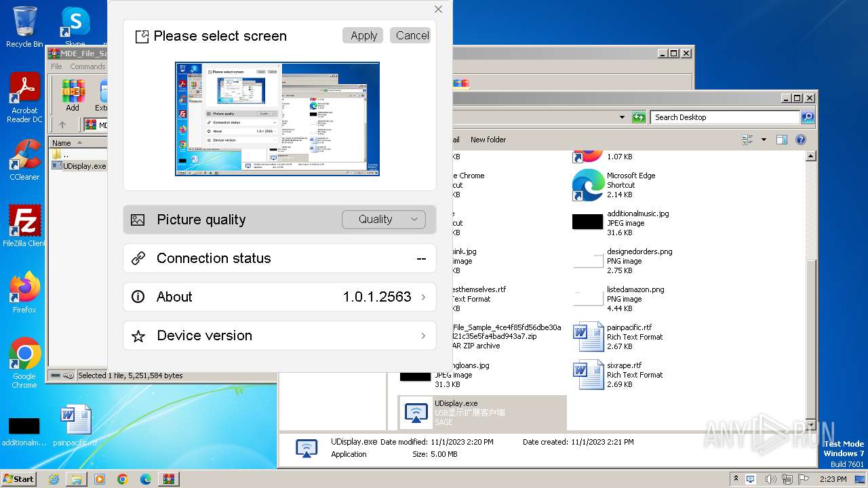Click the Explorer scrollbar up arrow
This screenshot has height=488, width=868.
coord(810,157)
